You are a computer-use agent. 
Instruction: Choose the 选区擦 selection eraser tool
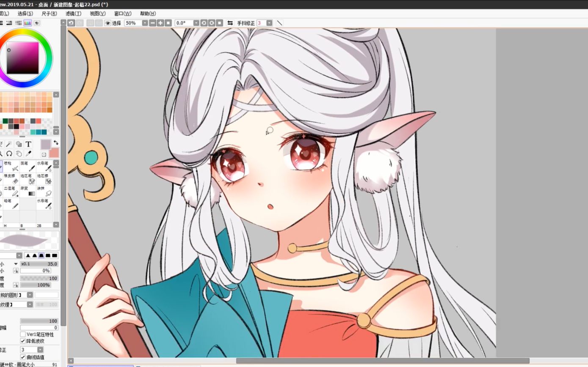(x=44, y=179)
